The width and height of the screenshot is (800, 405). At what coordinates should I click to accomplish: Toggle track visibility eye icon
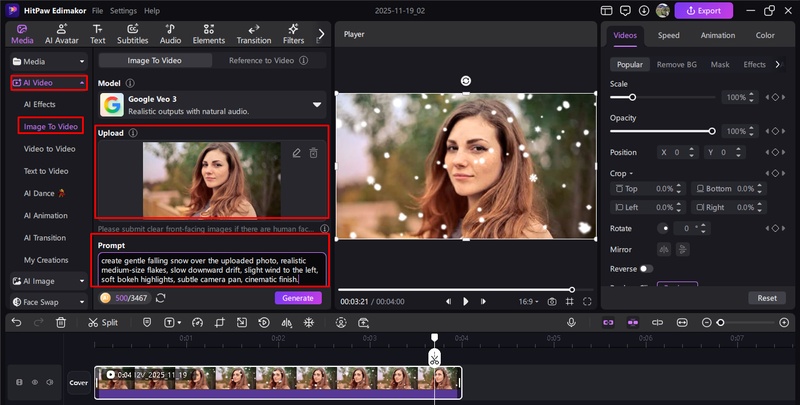35,382
